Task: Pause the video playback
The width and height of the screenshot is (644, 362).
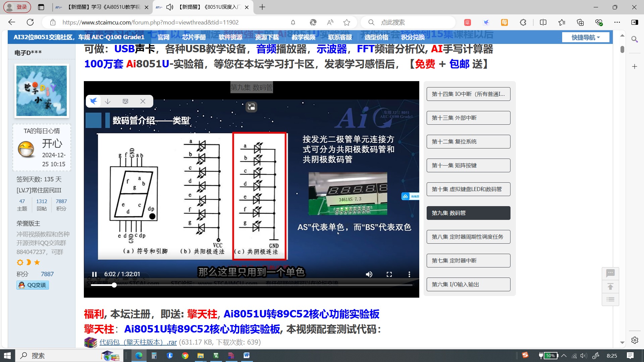Action: [94, 274]
